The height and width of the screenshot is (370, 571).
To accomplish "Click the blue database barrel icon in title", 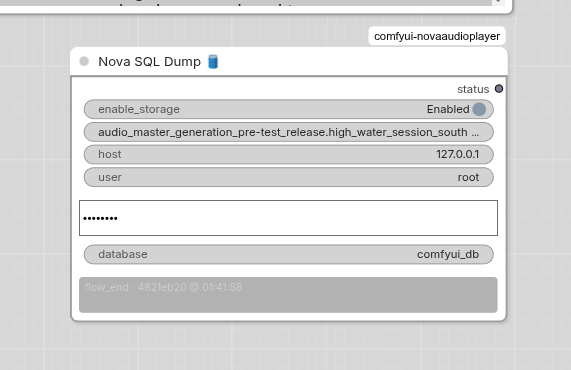I will pyautogui.click(x=213, y=62).
